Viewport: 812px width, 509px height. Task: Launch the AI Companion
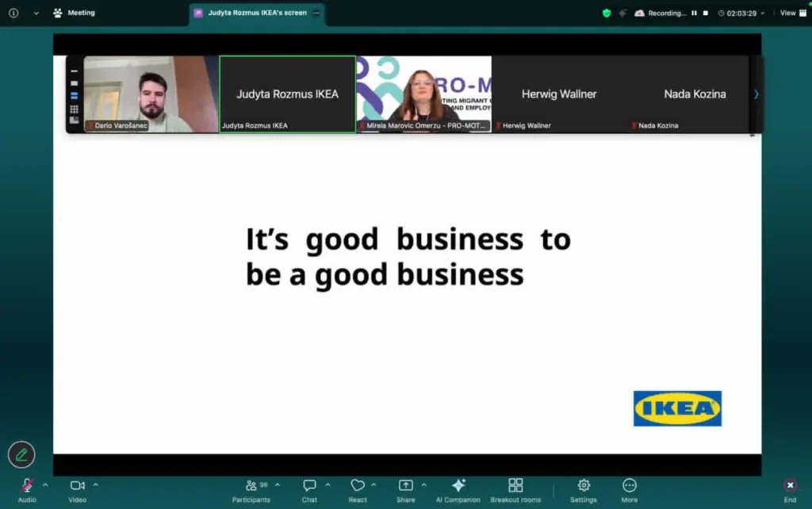coord(458,486)
